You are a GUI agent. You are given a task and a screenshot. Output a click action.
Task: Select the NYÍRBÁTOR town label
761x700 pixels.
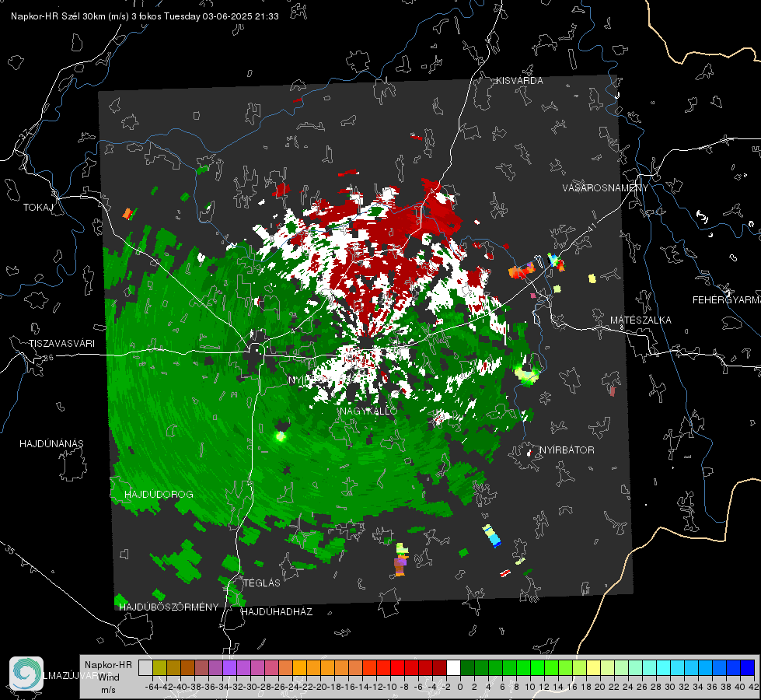point(567,450)
